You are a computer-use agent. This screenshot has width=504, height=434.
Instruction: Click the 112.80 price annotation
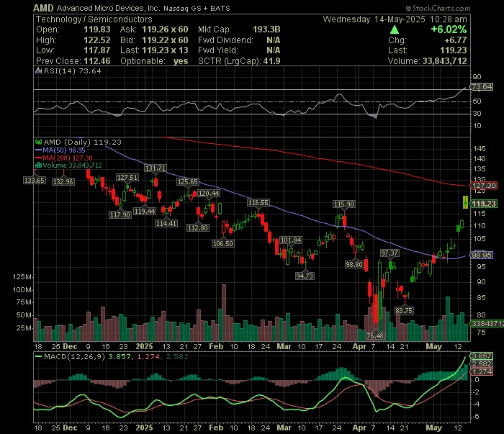tap(198, 227)
